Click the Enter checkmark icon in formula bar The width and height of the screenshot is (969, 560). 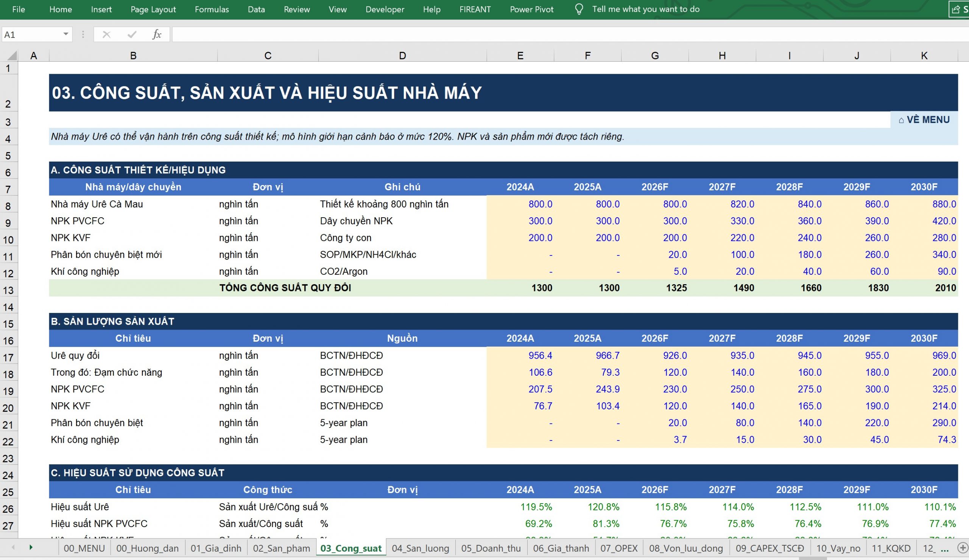pos(132,34)
